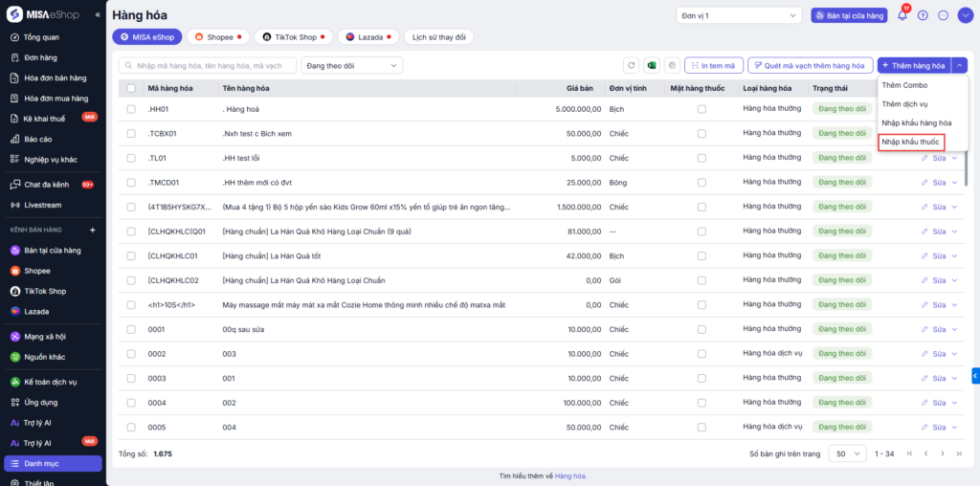Click the Quét mã vạch thêm hàng hóa button
Image resolution: width=980 pixels, height=486 pixels.
[x=810, y=65]
